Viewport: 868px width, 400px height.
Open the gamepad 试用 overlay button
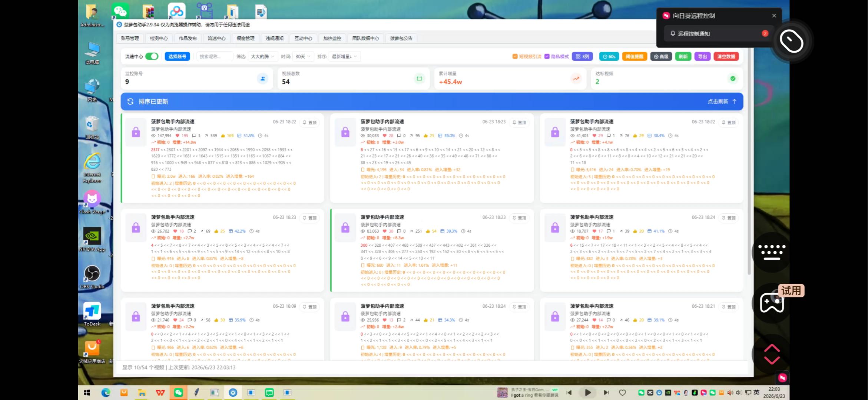[772, 303]
